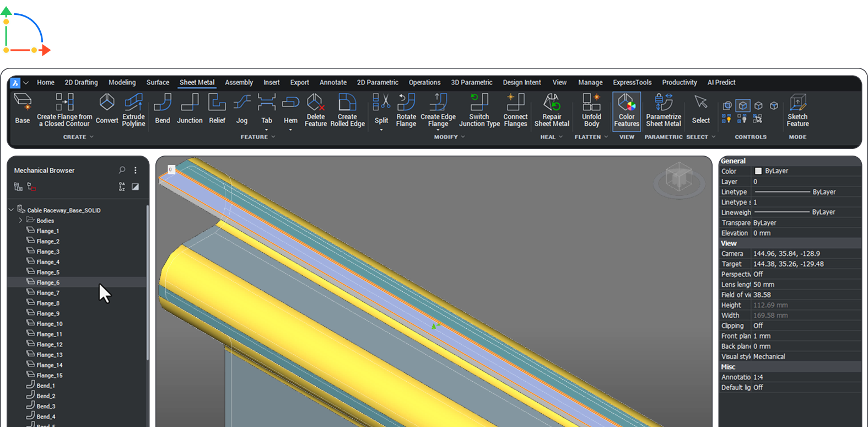Click the Color ByLayer swatch

758,171
